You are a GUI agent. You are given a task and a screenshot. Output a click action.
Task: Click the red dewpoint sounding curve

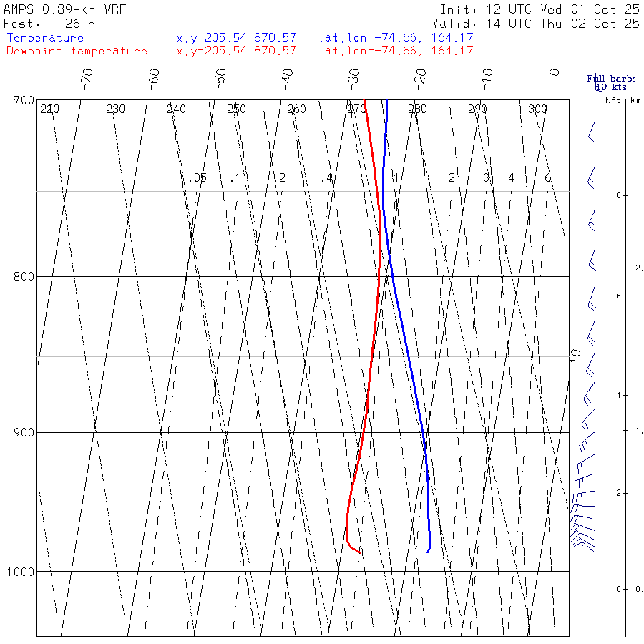[x=372, y=353]
